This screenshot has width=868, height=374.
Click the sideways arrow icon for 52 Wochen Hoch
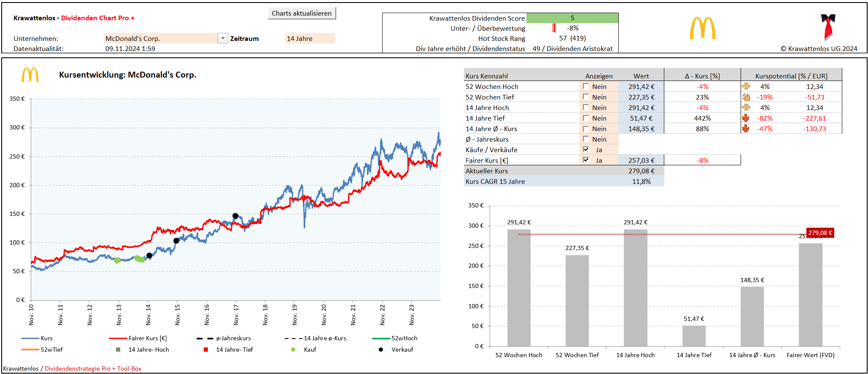(x=746, y=86)
